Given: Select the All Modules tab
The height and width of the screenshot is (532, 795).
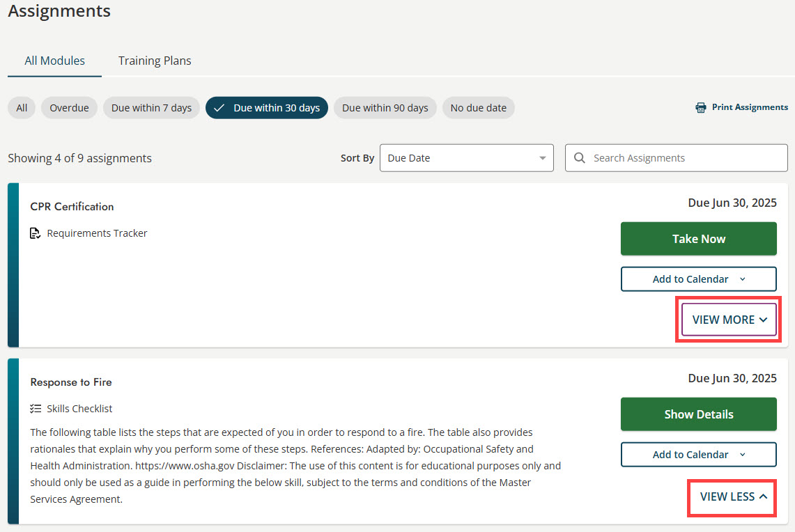Looking at the screenshot, I should pyautogui.click(x=54, y=61).
